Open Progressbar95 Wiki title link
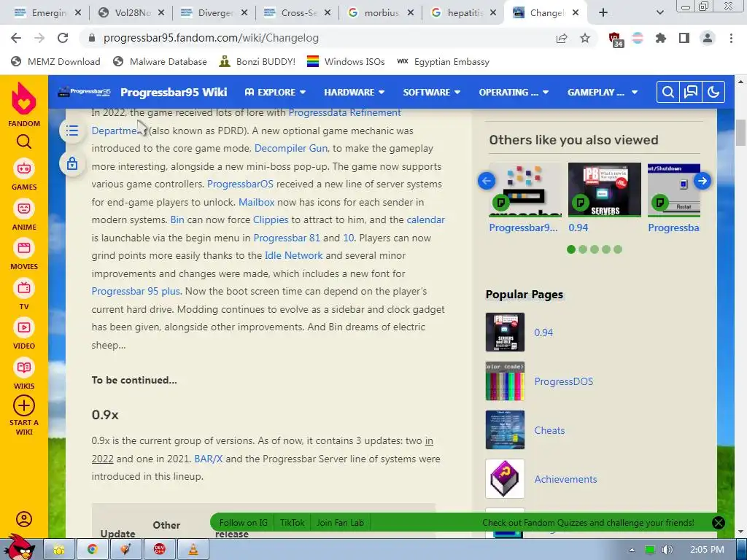Screen dimensions: 747x560 point(174,92)
